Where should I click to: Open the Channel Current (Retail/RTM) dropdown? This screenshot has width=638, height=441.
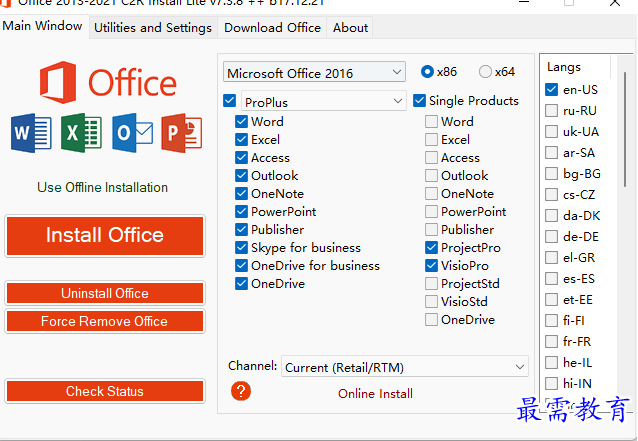pos(404,367)
